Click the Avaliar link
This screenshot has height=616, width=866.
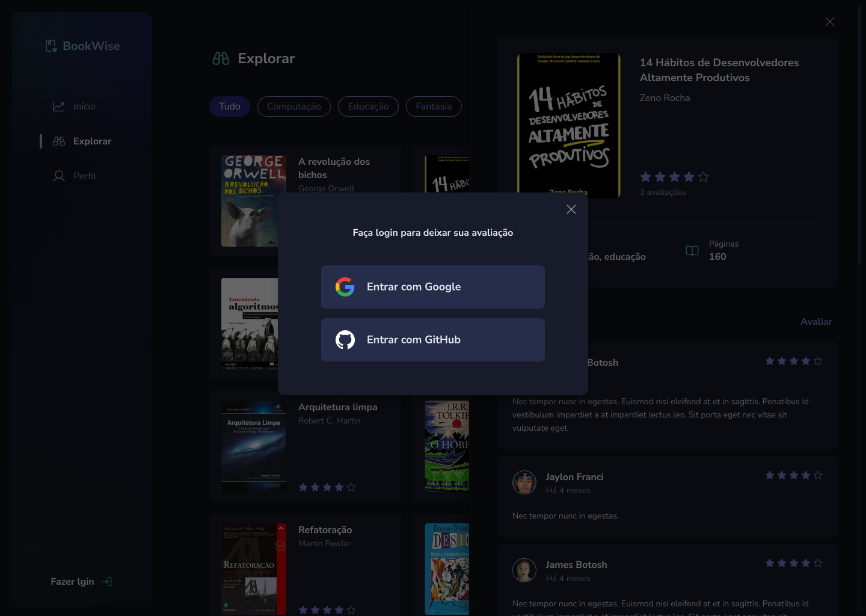coord(816,322)
